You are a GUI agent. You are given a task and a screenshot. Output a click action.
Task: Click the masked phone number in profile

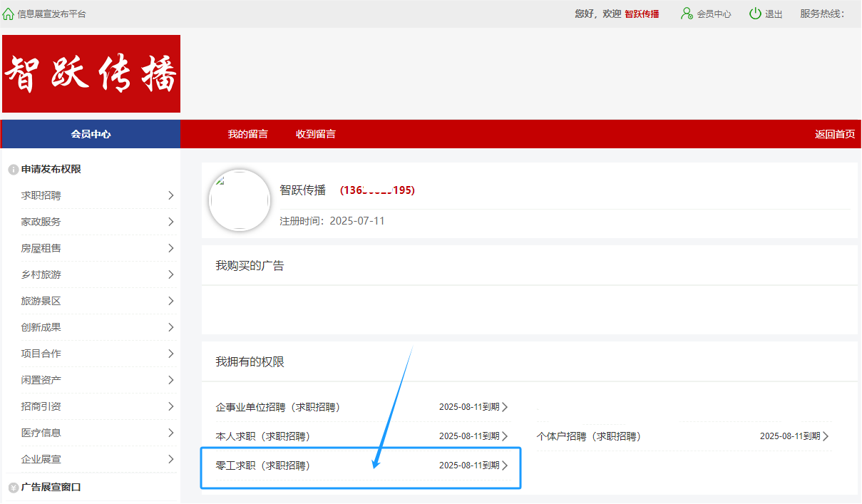coord(377,190)
